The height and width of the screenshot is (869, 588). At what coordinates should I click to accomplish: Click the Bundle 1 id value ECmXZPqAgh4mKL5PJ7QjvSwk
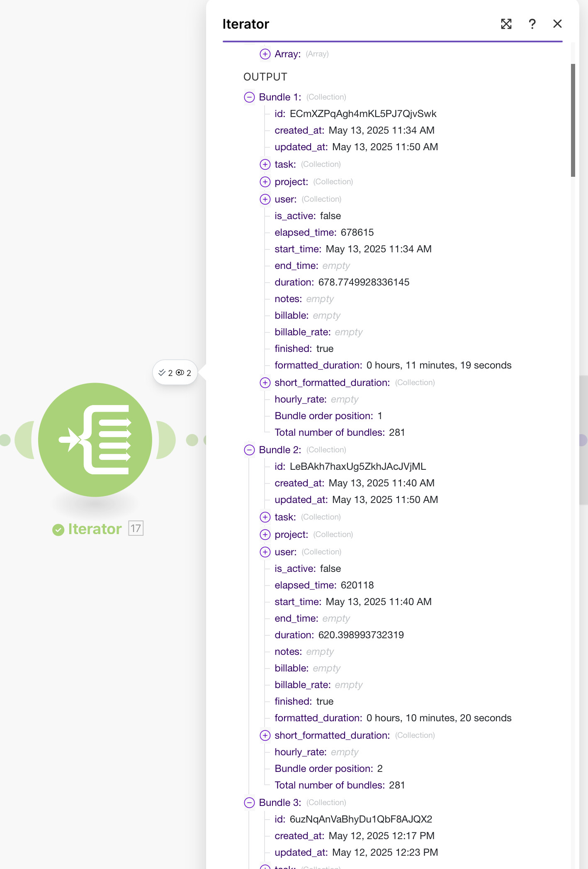click(x=363, y=114)
